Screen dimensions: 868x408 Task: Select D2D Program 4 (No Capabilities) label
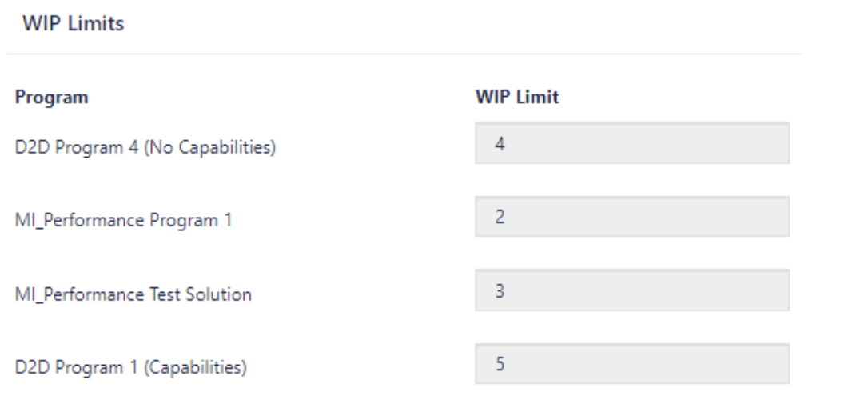coord(145,147)
